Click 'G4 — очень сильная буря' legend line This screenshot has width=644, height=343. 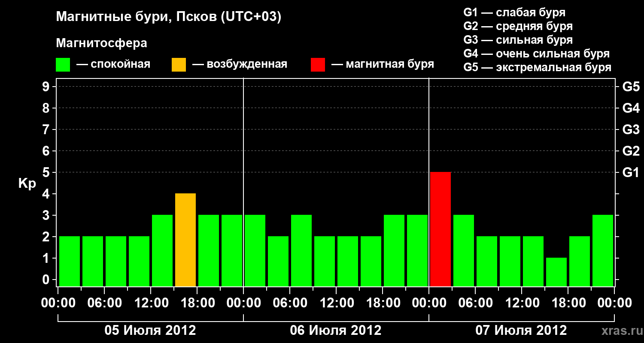click(536, 54)
